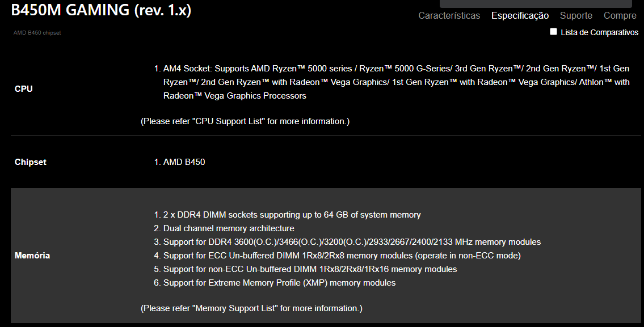Switch to the Suporte tab

click(576, 16)
